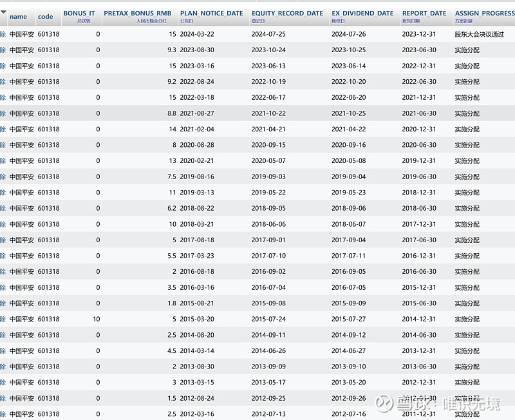The image size is (515, 420).
Task: Select plan notice date 2018-03-21
Action: pyautogui.click(x=197, y=224)
